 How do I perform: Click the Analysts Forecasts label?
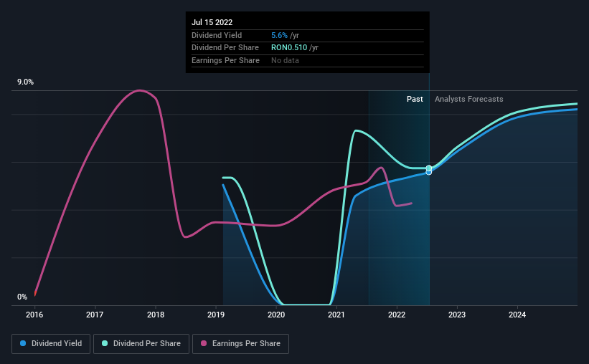click(468, 99)
